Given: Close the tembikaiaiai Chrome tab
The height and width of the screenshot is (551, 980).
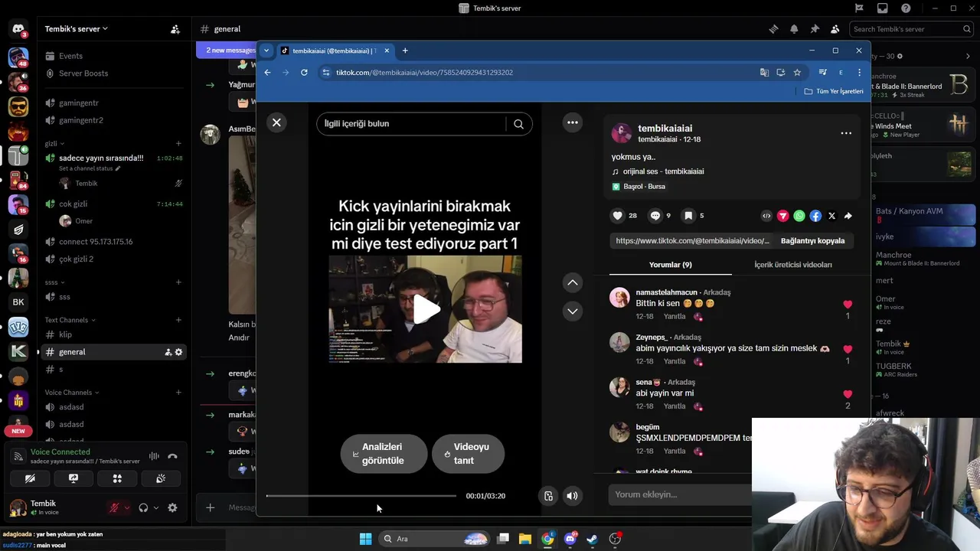Looking at the screenshot, I should (387, 51).
